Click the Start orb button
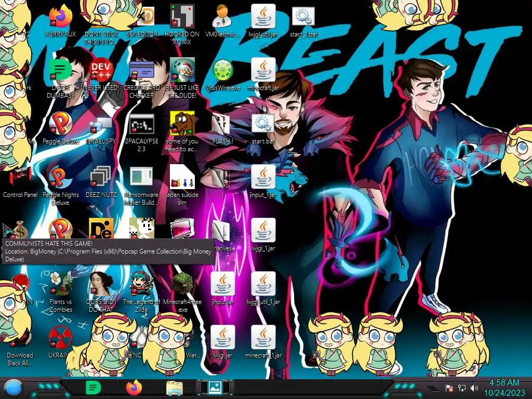This screenshot has width=532, height=399. (13, 388)
